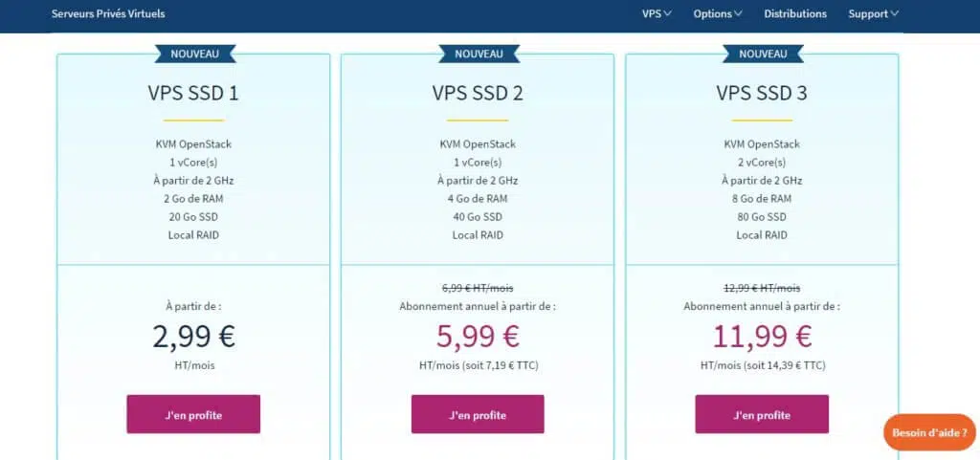The image size is (980, 460).
Task: Click J'en profite for VPS SSD 3
Action: pos(762,415)
